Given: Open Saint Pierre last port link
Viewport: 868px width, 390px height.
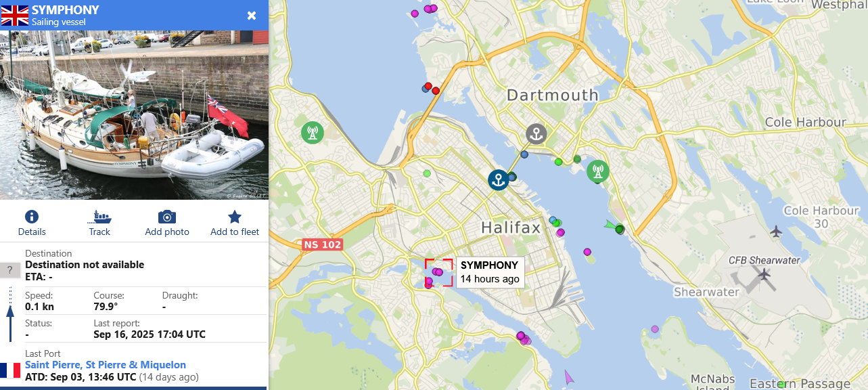Looking at the screenshot, I should pyautogui.click(x=106, y=365).
